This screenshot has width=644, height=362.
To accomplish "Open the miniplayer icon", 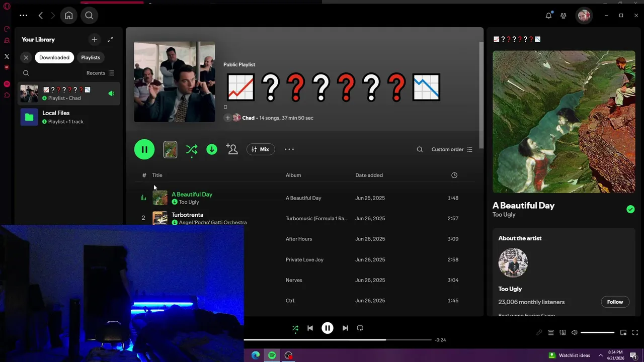I will click(x=623, y=332).
